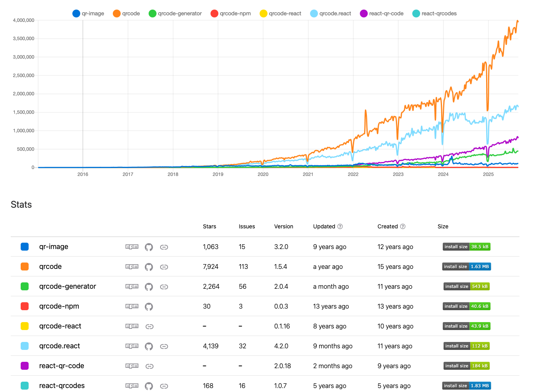Click the Stats section heading
This screenshot has width=535, height=392.
click(x=21, y=205)
